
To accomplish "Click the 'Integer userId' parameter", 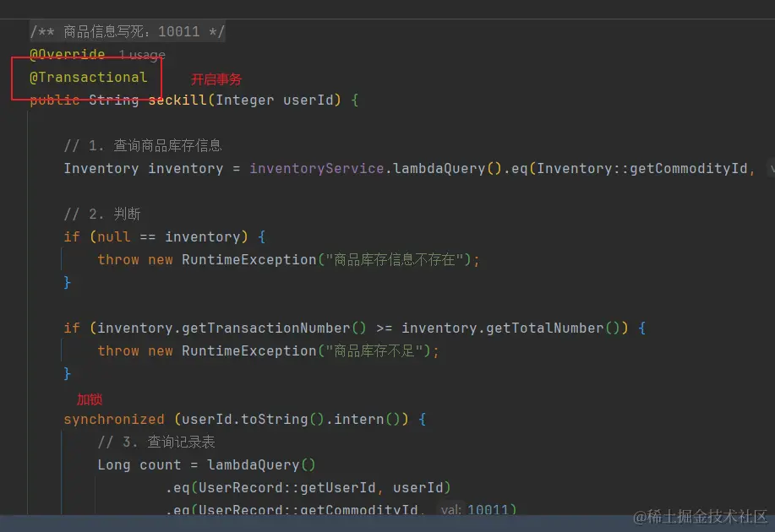I will (x=275, y=100).
